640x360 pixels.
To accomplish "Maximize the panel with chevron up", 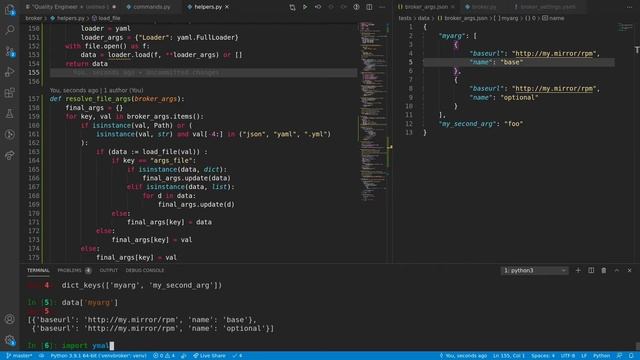I will pos(617,270).
